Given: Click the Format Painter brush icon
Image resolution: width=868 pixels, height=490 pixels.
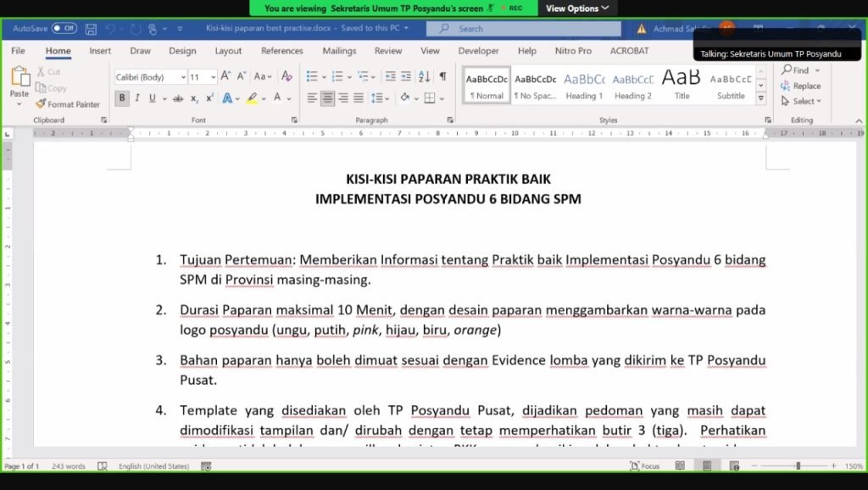Looking at the screenshot, I should tap(41, 104).
